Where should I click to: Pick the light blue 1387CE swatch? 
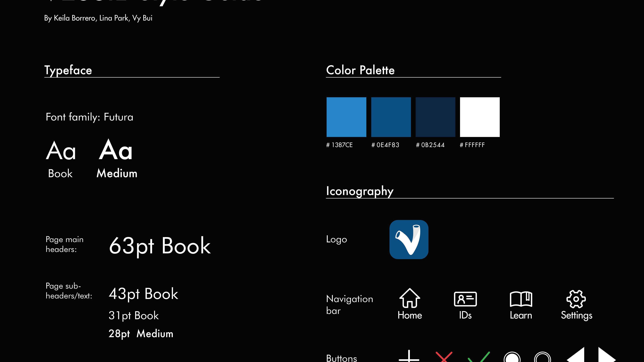pyautogui.click(x=346, y=117)
